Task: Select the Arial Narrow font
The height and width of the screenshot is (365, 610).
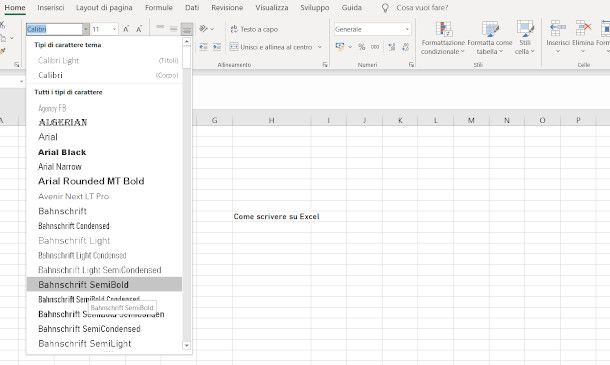Action: 104,167
